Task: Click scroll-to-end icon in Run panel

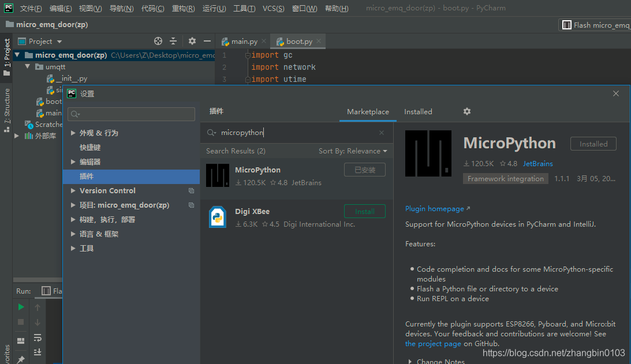Action: coord(38,352)
